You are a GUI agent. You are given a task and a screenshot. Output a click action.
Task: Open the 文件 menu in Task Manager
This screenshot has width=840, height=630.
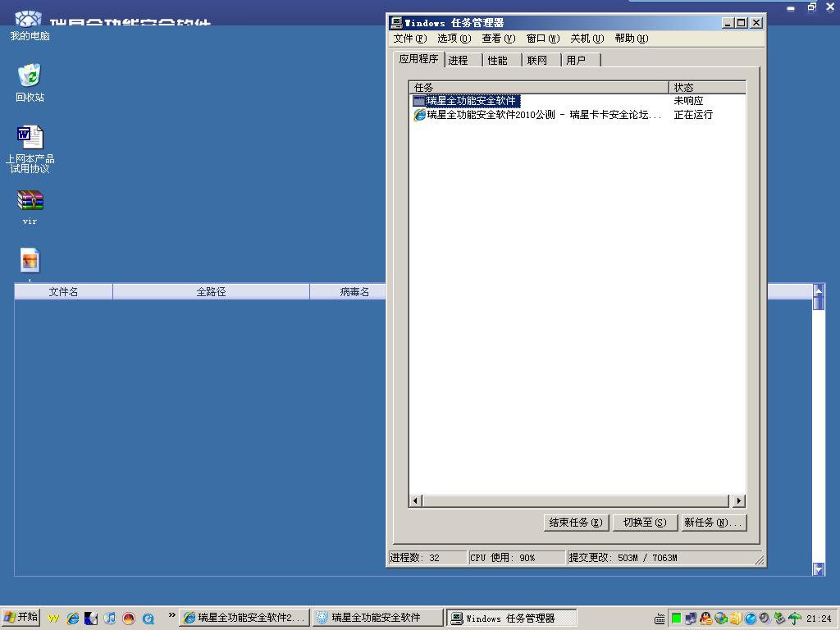tap(409, 39)
